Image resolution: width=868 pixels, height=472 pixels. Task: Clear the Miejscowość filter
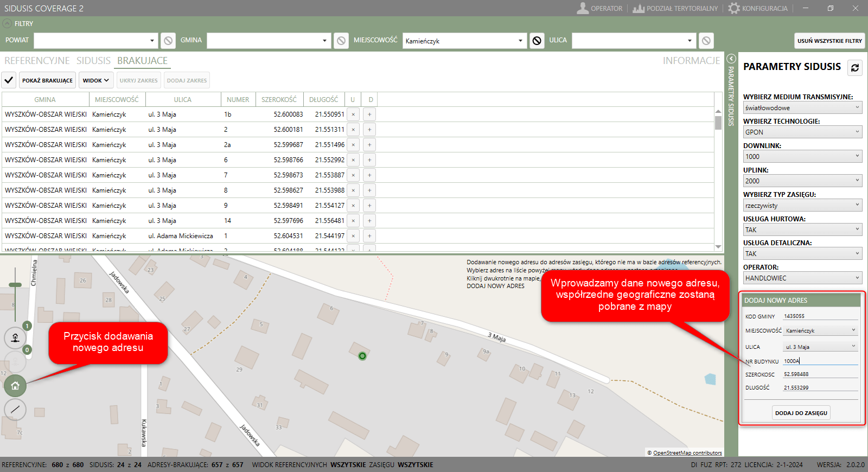click(537, 41)
